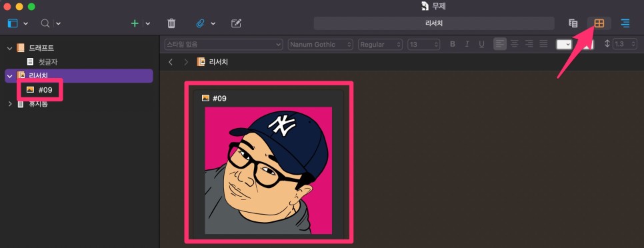Click the window title 무제
This screenshot has height=248, width=644.
[x=439, y=6]
